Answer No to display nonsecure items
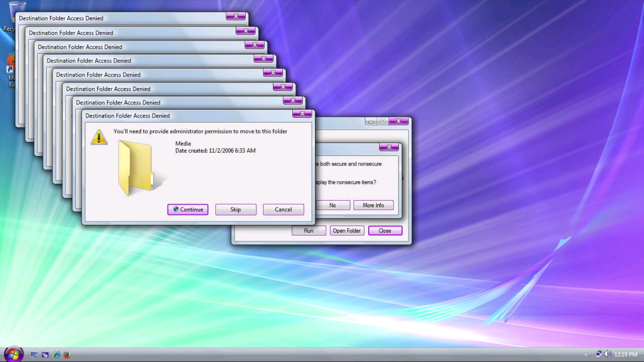 pos(332,205)
